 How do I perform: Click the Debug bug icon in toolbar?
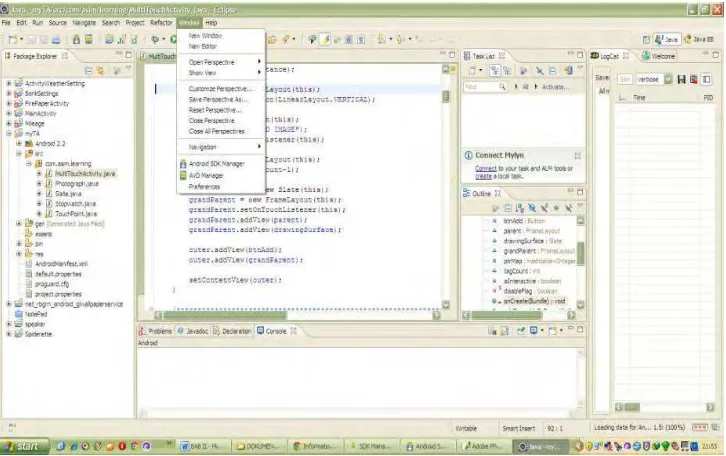point(155,40)
